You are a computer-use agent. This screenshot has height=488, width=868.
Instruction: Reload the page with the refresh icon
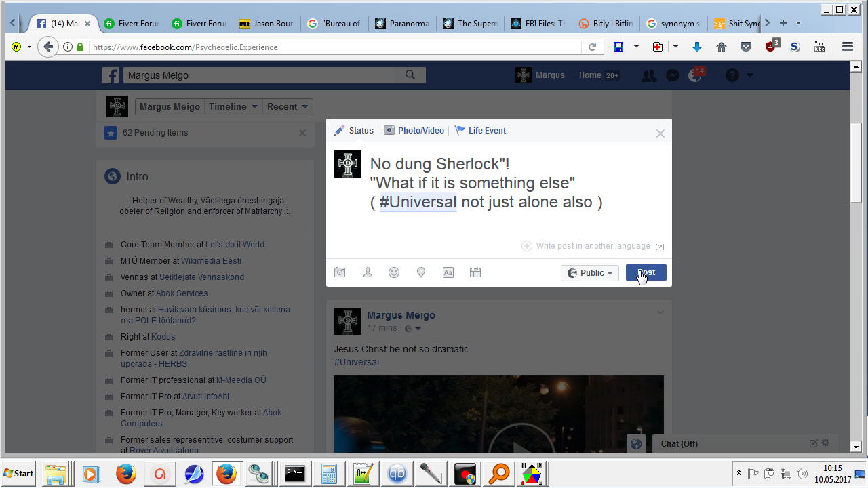[592, 47]
